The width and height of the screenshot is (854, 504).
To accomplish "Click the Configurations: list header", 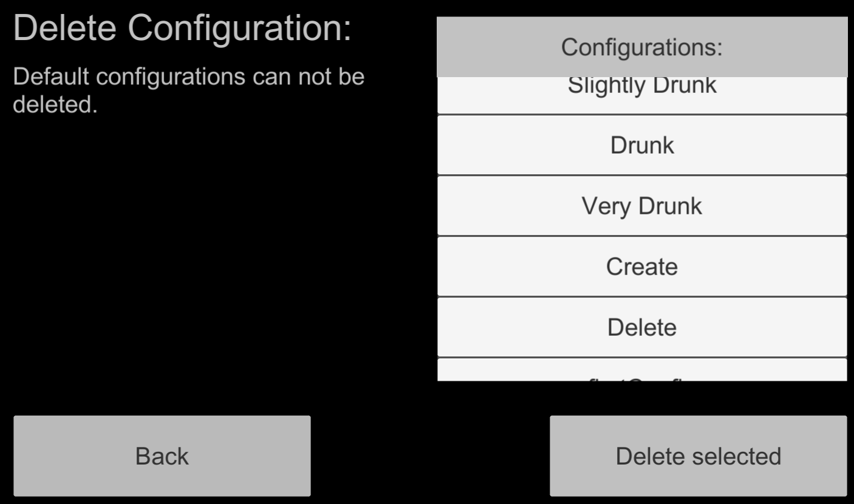I will pyautogui.click(x=642, y=47).
